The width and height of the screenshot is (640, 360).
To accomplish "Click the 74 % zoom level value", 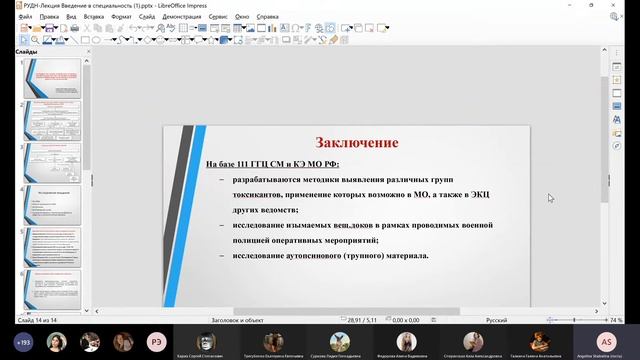I will [616, 320].
